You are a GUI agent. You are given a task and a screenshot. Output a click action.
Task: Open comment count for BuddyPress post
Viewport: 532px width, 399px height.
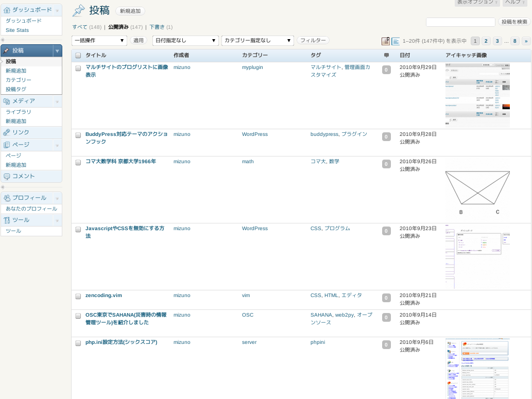386,137
